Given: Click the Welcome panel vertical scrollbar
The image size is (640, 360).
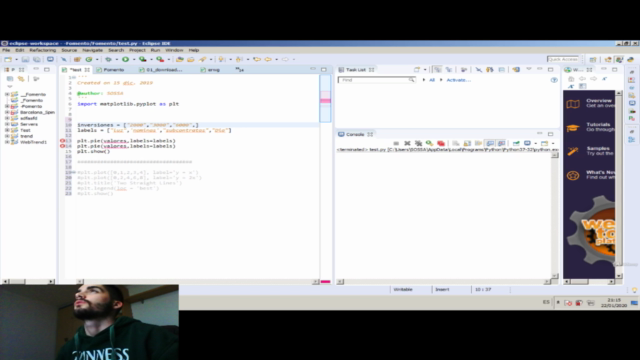Looking at the screenshot, I should click(619, 184).
